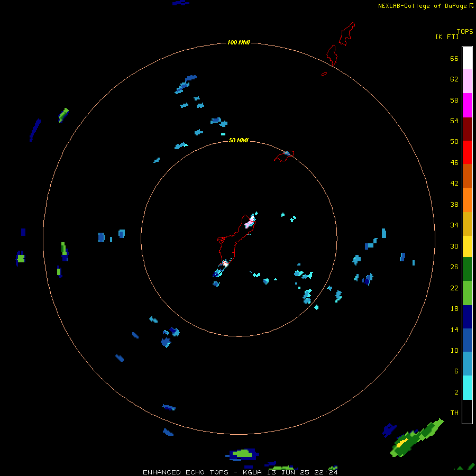Click the steel blue 14 K FT swatch
The width and height of the screenshot is (476, 476).
(x=467, y=364)
